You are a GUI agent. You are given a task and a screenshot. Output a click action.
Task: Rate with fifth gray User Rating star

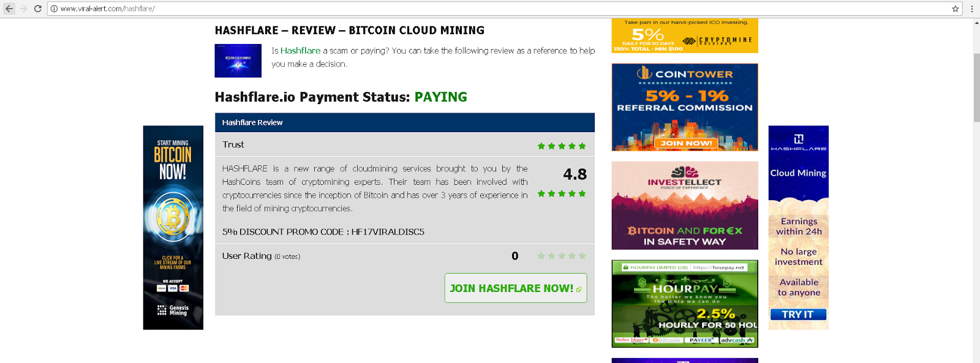click(582, 256)
